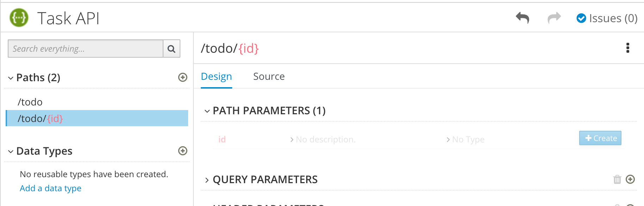Click the undo arrow icon
The width and height of the screenshot is (644, 206).
522,18
